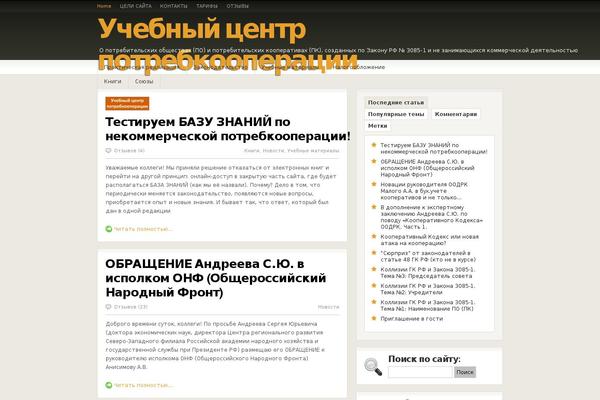
Task: Open the Книги category menu item
Action: pyautogui.click(x=112, y=81)
